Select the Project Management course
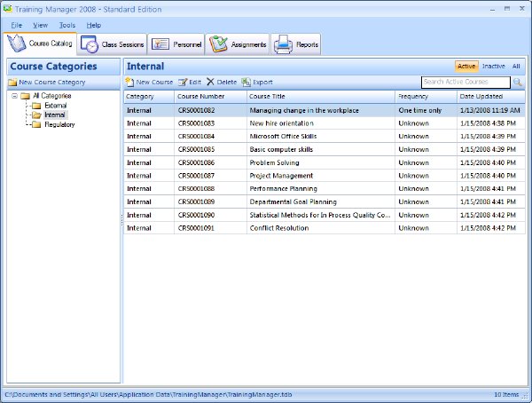 [325, 176]
